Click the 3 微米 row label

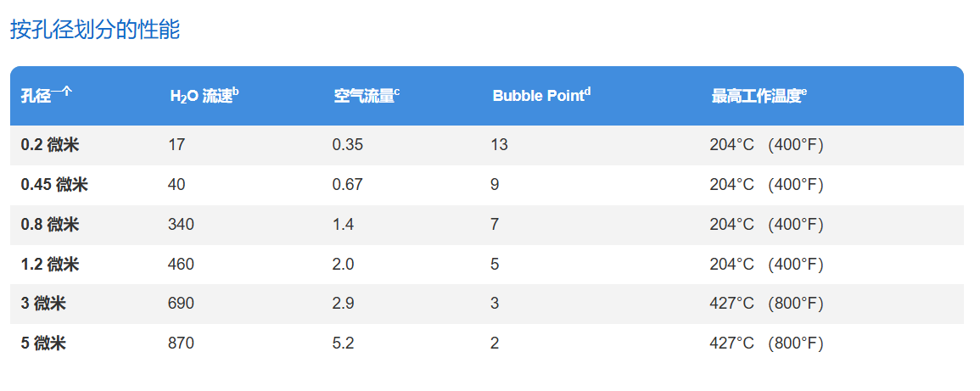tap(43, 304)
